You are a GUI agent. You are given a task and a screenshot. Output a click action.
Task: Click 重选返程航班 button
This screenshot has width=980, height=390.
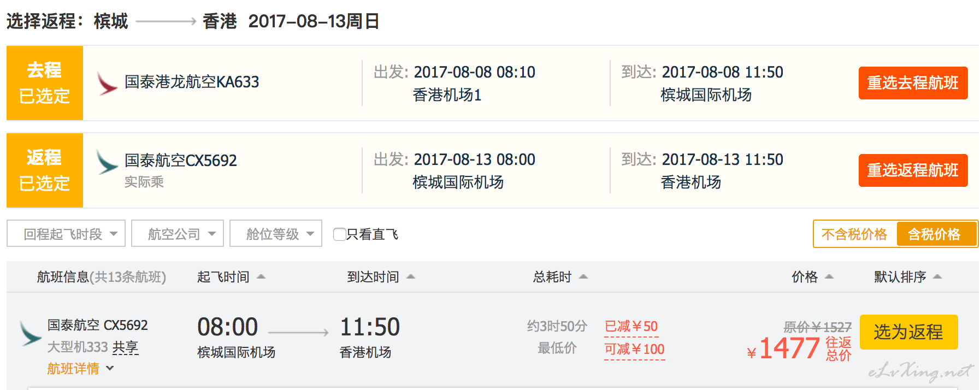coord(913,170)
